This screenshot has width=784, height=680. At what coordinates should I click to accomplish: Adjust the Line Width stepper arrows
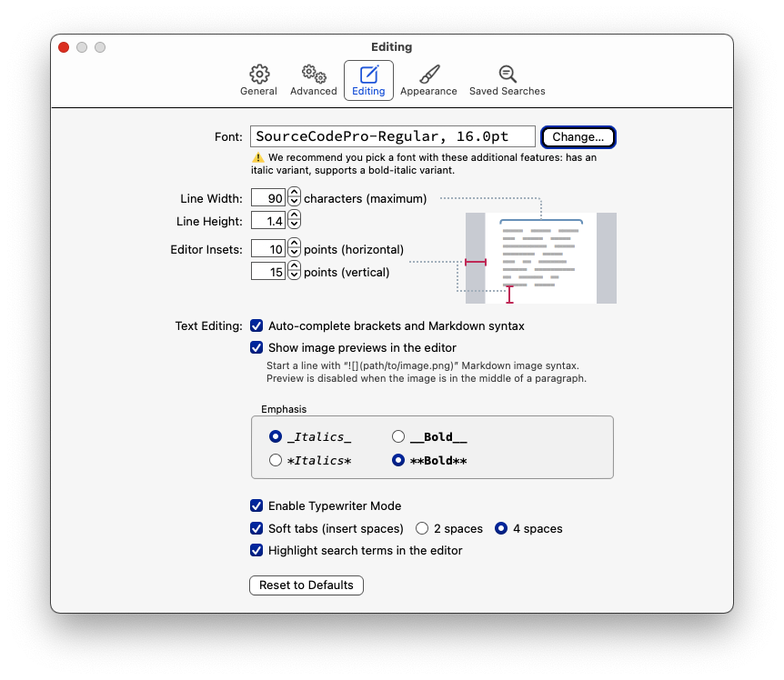click(294, 198)
